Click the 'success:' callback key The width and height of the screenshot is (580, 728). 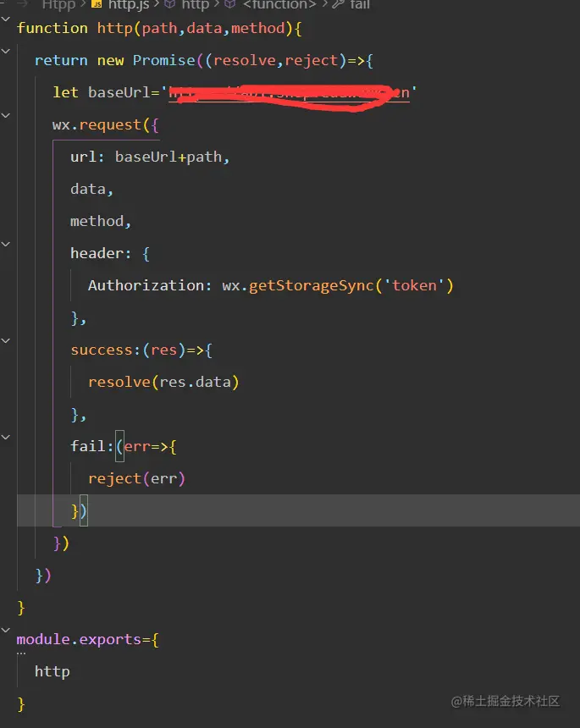point(105,350)
